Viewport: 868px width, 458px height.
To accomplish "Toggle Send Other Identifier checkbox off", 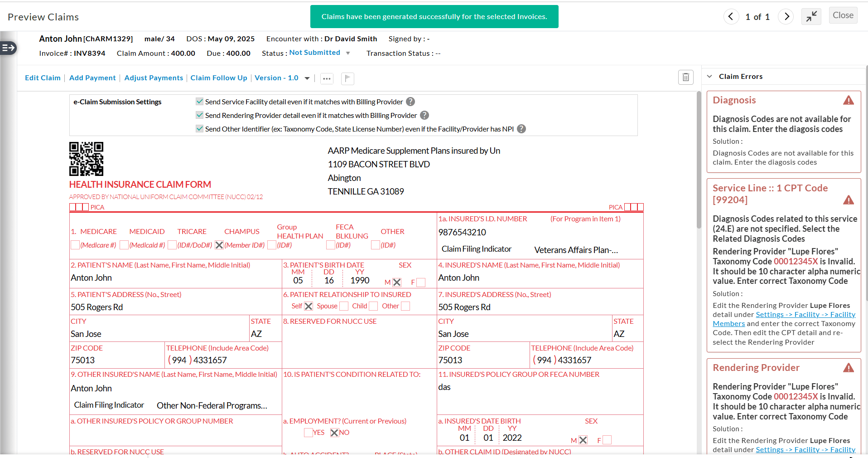I will (x=199, y=128).
